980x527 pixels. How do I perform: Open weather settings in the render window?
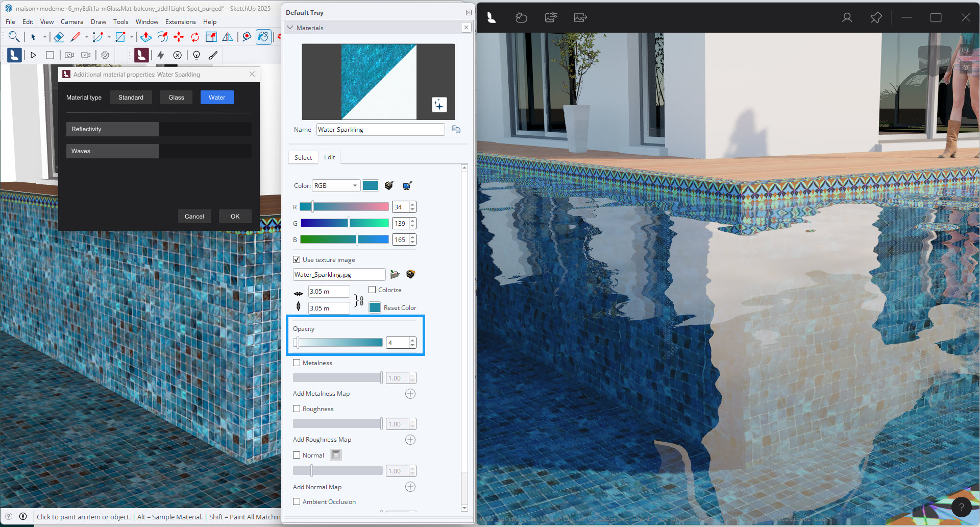(x=521, y=17)
